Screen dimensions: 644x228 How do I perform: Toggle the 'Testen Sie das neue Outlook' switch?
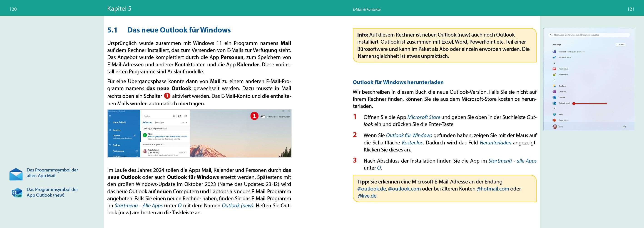click(x=263, y=117)
